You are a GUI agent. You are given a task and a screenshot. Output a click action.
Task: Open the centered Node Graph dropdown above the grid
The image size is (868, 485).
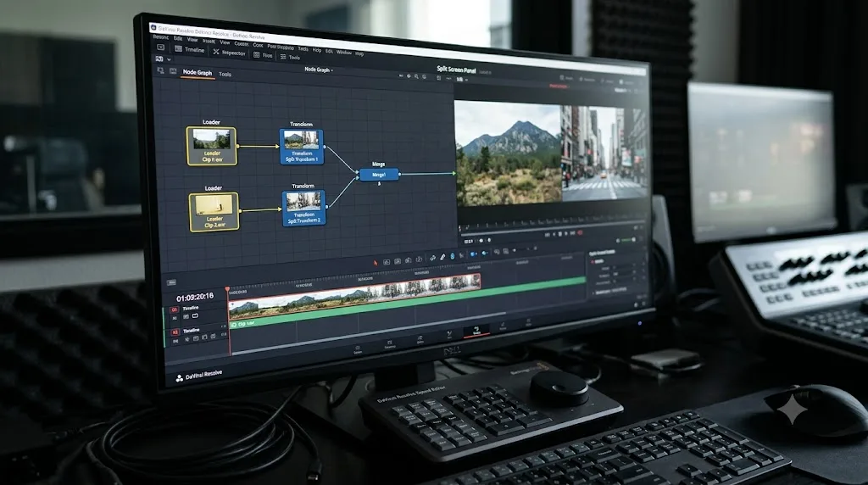(x=319, y=70)
